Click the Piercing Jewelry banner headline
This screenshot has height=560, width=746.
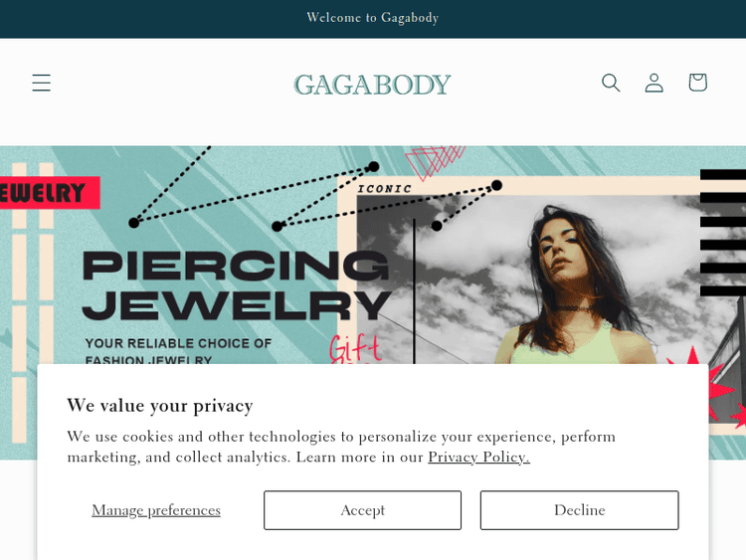(x=237, y=285)
